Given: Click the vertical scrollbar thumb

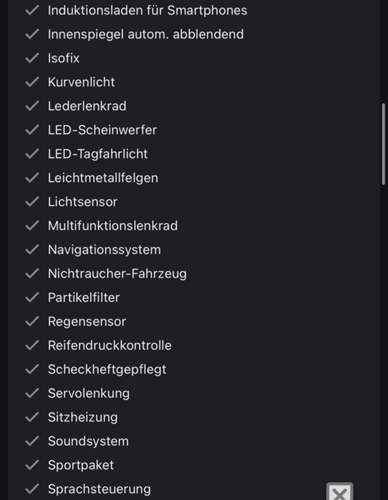Looking at the screenshot, I should click(383, 144).
